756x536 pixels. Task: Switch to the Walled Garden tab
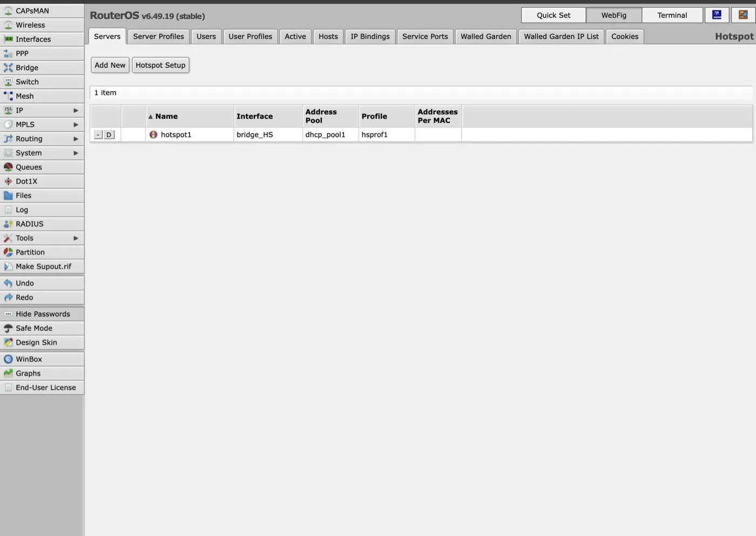click(486, 36)
